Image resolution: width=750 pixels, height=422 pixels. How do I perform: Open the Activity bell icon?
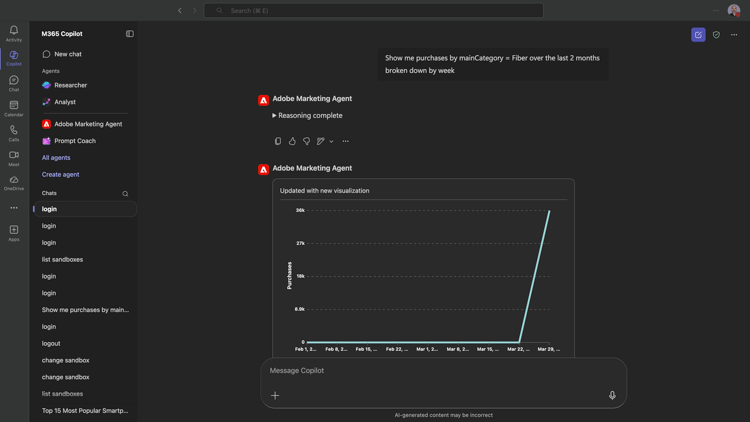(x=14, y=33)
